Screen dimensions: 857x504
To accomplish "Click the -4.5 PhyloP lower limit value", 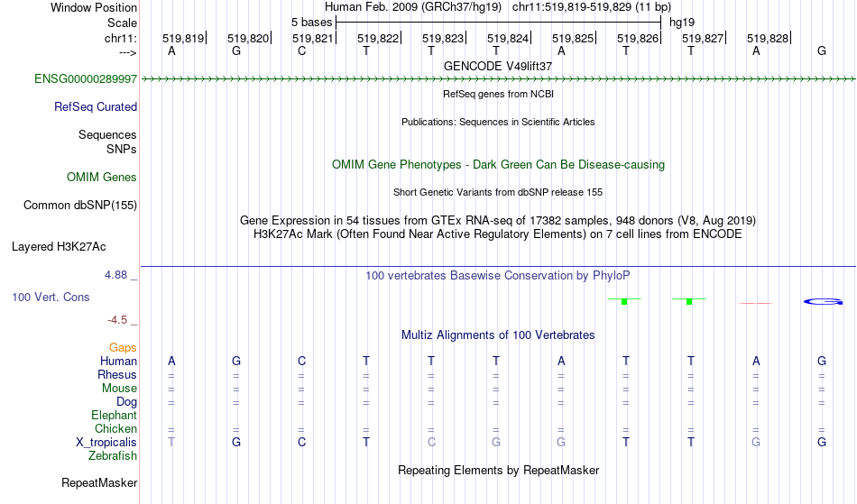I will [x=117, y=320].
